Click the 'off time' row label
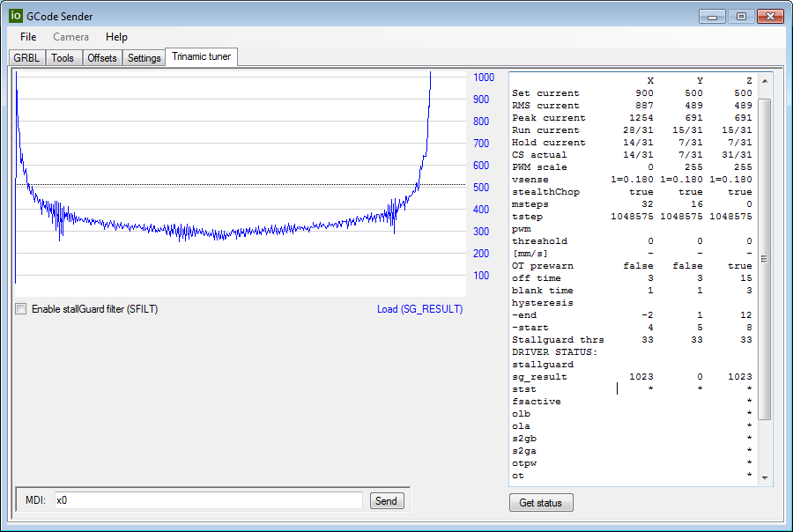The height and width of the screenshot is (532, 793). click(x=536, y=278)
